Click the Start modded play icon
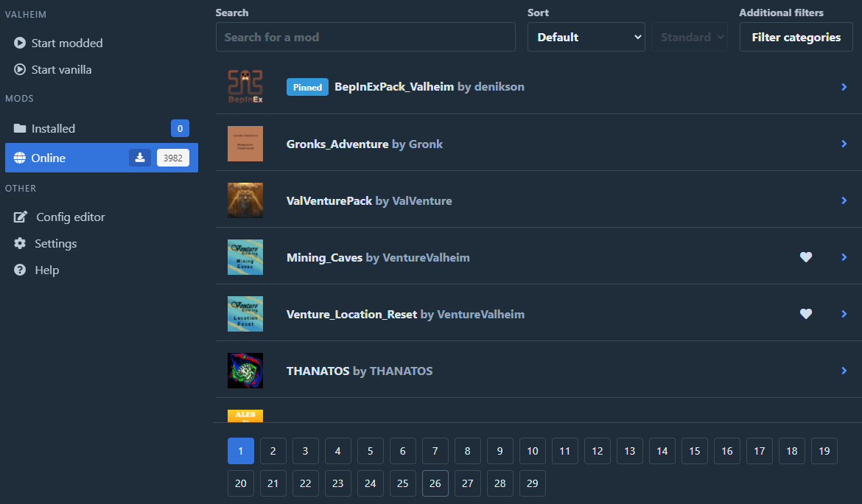This screenshot has height=504, width=862. [x=20, y=43]
